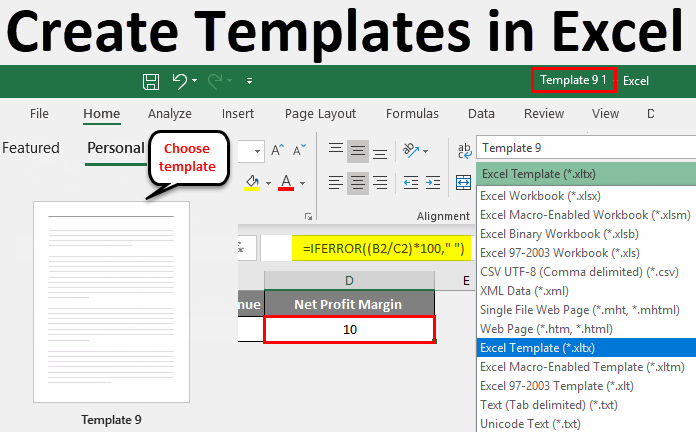The image size is (696, 432).
Task: Choose Excel 97-2003 Workbook (*.xls)
Action: pyautogui.click(x=587, y=253)
